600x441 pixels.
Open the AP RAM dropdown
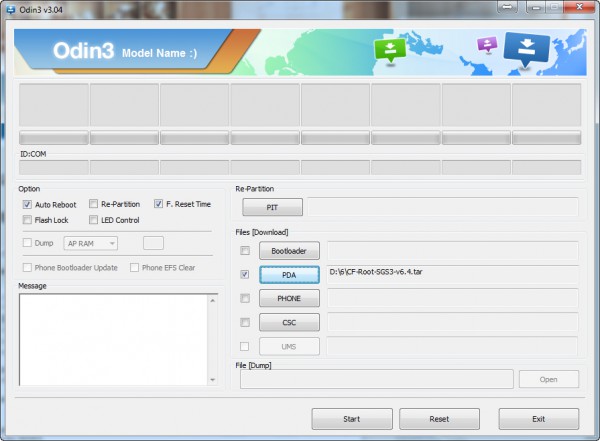click(91, 242)
